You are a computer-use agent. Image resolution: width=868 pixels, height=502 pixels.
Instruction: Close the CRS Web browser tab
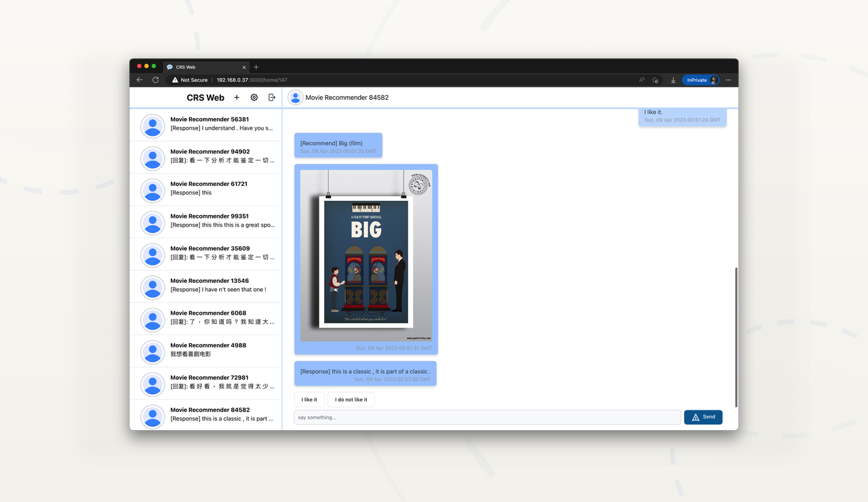244,67
